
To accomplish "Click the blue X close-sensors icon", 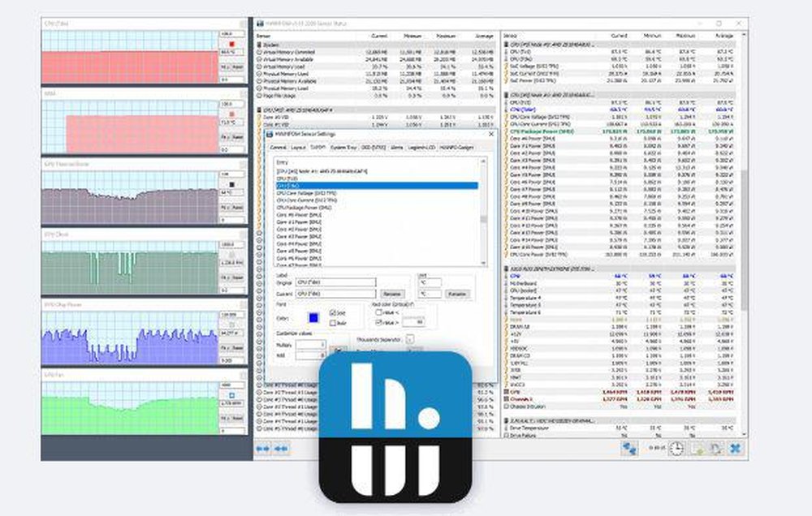I will (x=736, y=448).
